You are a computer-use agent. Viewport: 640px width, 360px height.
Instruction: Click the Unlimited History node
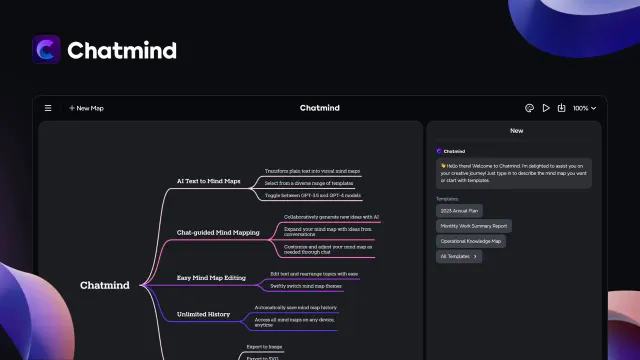tap(203, 314)
